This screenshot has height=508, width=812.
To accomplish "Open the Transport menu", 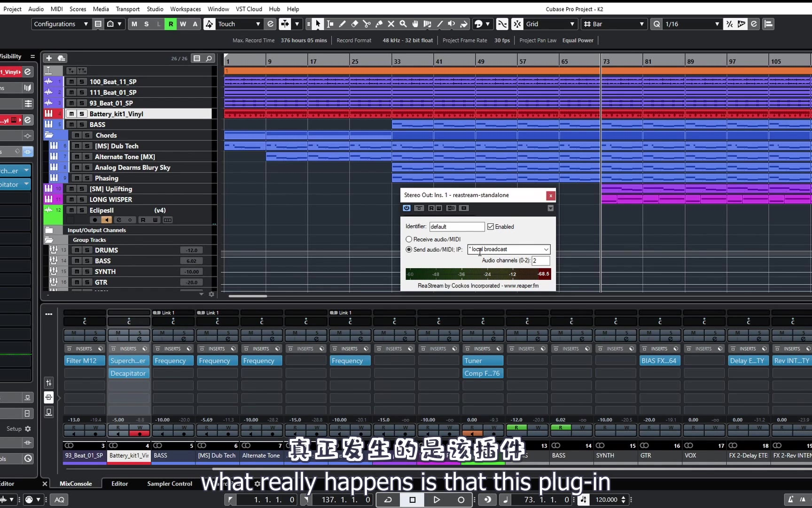I will coord(127,9).
